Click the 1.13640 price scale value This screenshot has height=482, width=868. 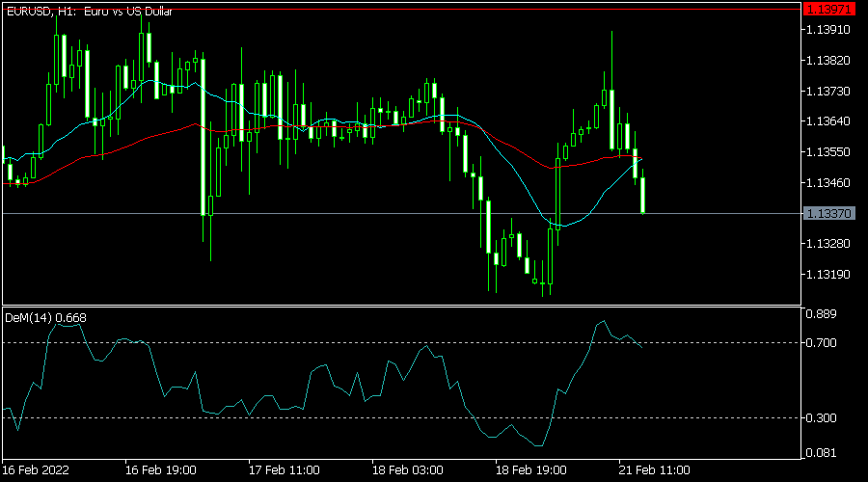click(x=828, y=121)
